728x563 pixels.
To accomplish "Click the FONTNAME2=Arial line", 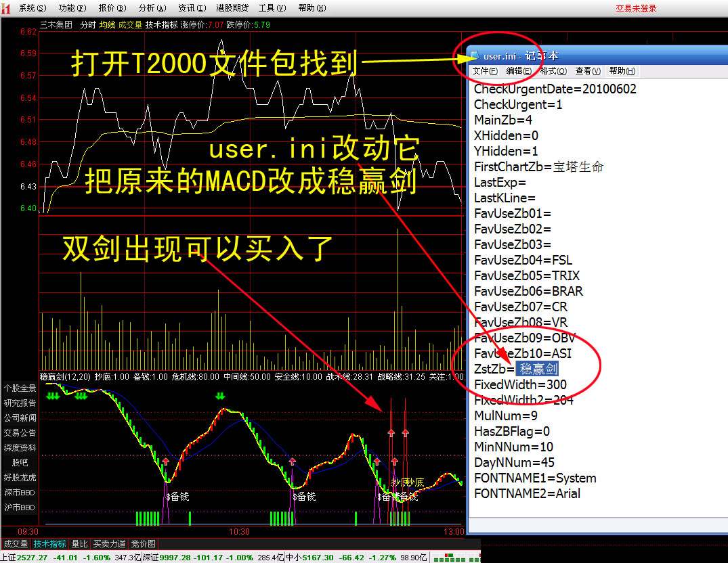I will pyautogui.click(x=527, y=494).
